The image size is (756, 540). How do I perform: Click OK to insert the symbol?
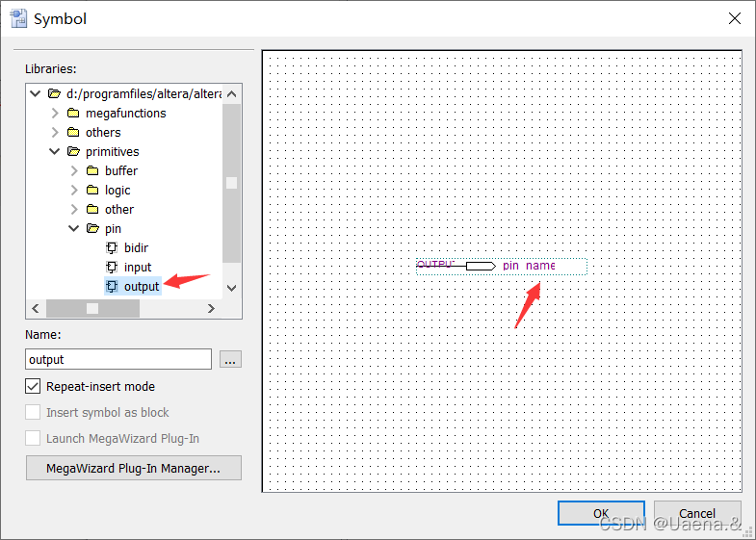[x=601, y=513]
